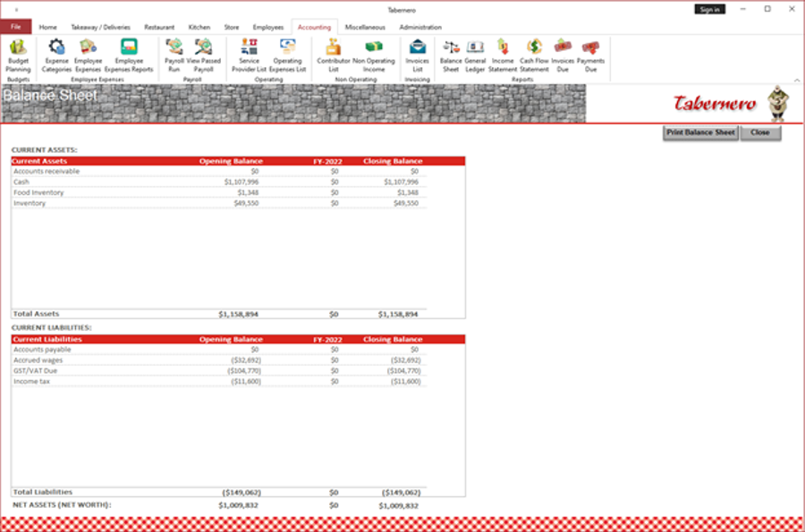Click the Balance Sheet ribbon icon
Viewport: 805px width, 532px height.
pos(451,55)
